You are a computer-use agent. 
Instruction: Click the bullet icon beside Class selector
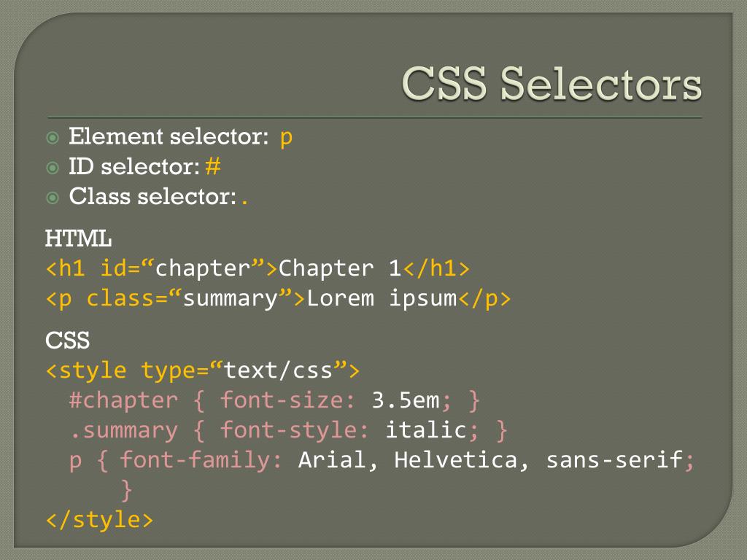tap(53, 198)
